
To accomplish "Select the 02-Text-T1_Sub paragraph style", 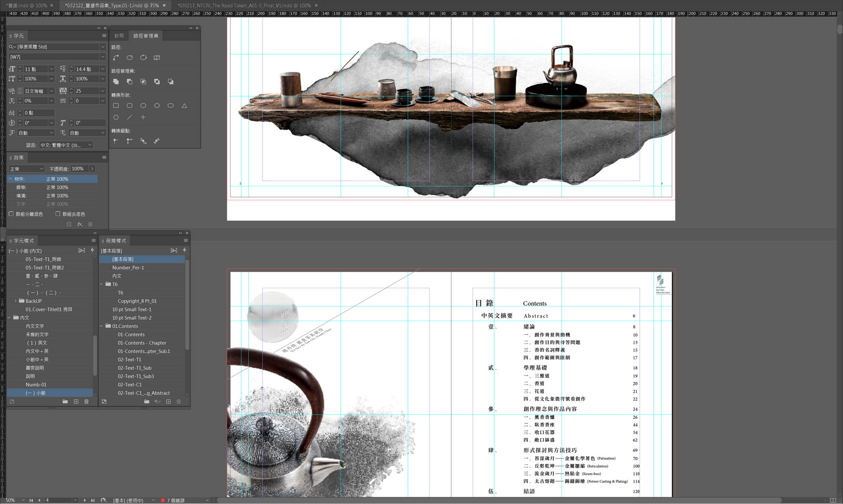I will (x=134, y=368).
